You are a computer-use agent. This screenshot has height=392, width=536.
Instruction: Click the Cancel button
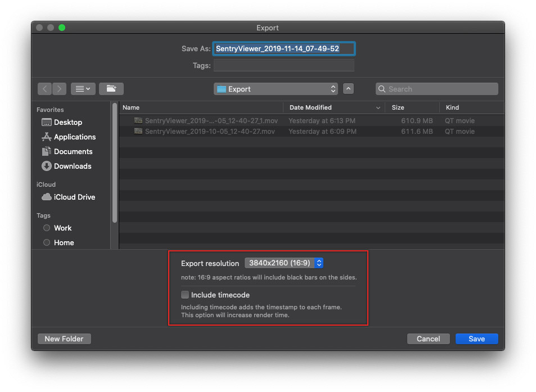(x=429, y=339)
